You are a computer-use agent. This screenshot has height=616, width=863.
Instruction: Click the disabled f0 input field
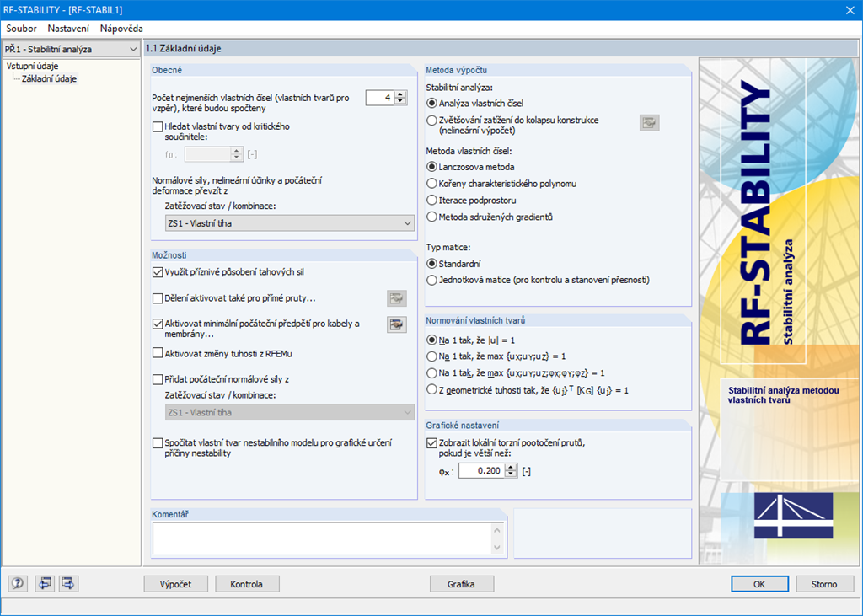[x=208, y=154]
